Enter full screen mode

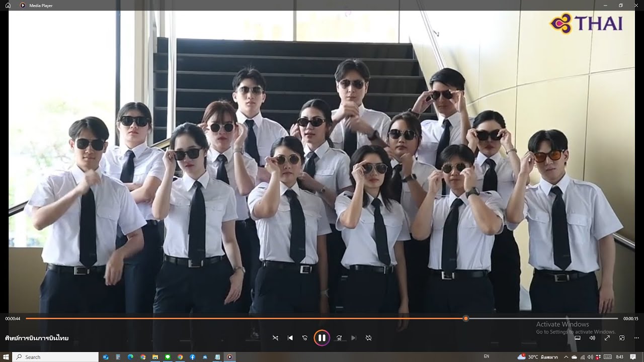(607, 338)
